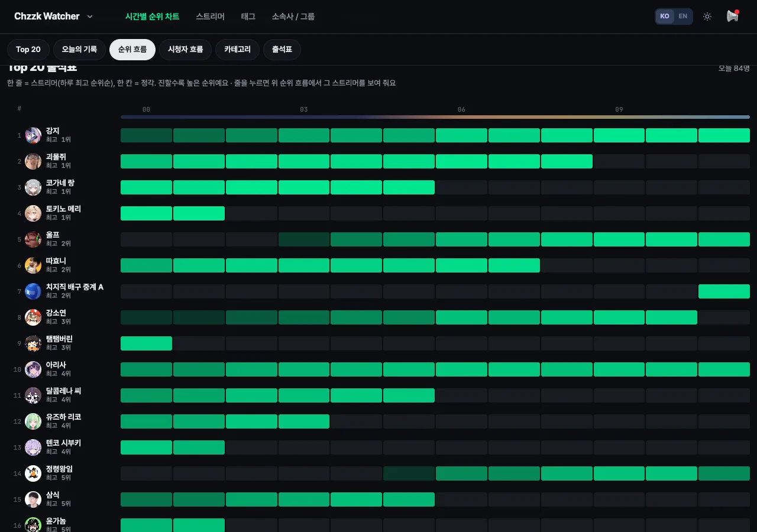
Task: Select the 카테고리 tab
Action: point(237,50)
